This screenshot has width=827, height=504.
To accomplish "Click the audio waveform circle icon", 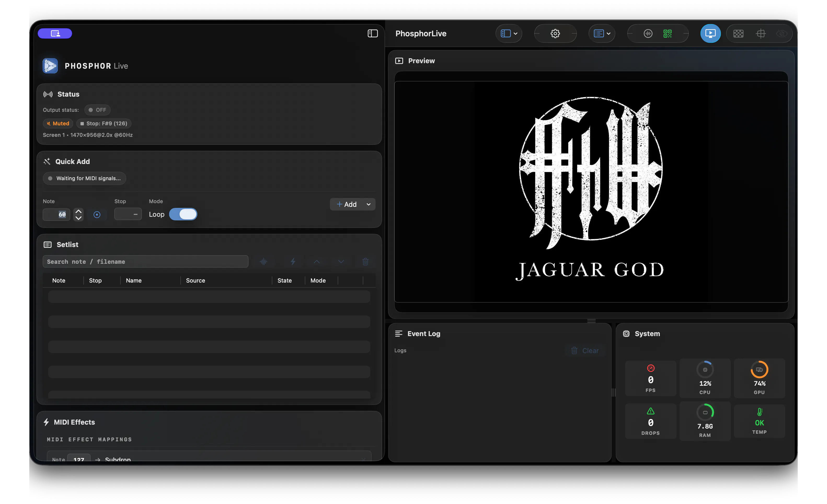I will 648,33.
